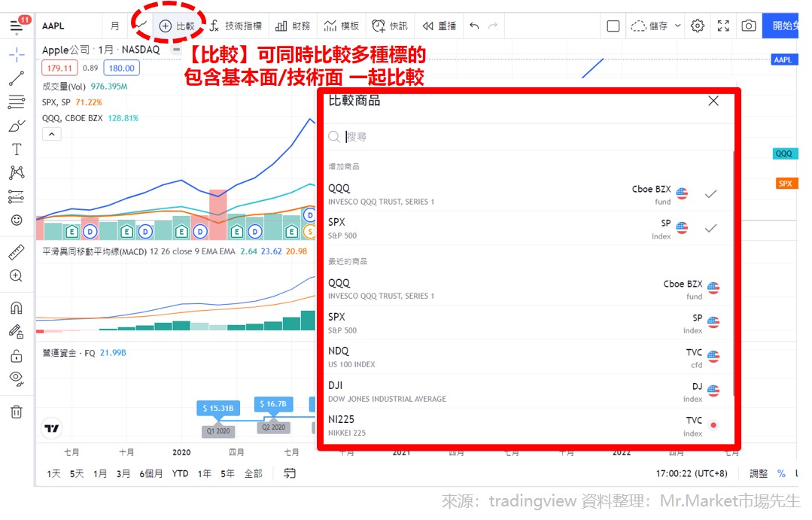Open the AAPL symbol search

point(53,26)
